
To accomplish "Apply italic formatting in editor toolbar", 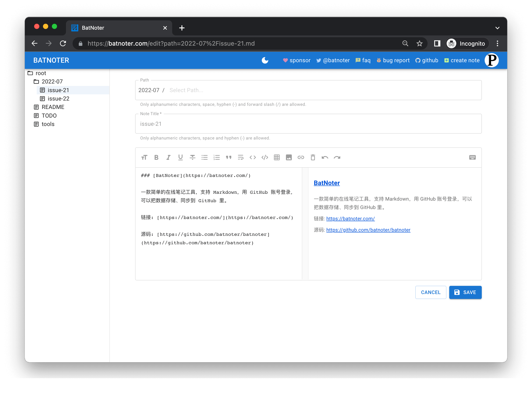I will point(168,157).
